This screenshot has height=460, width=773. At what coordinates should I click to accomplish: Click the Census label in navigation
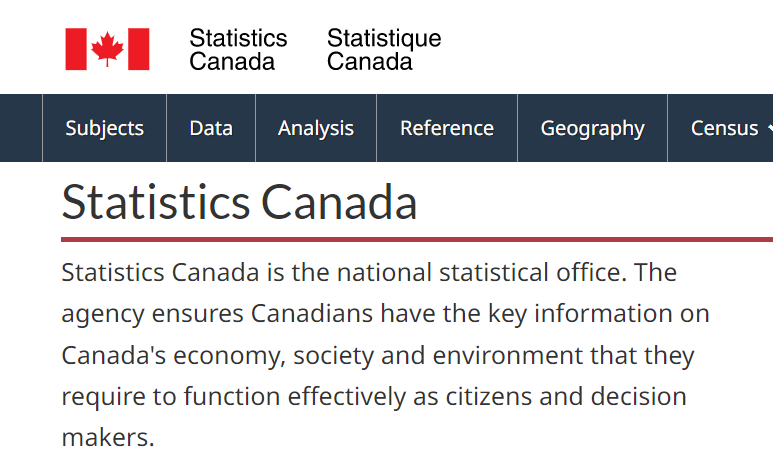click(x=724, y=128)
